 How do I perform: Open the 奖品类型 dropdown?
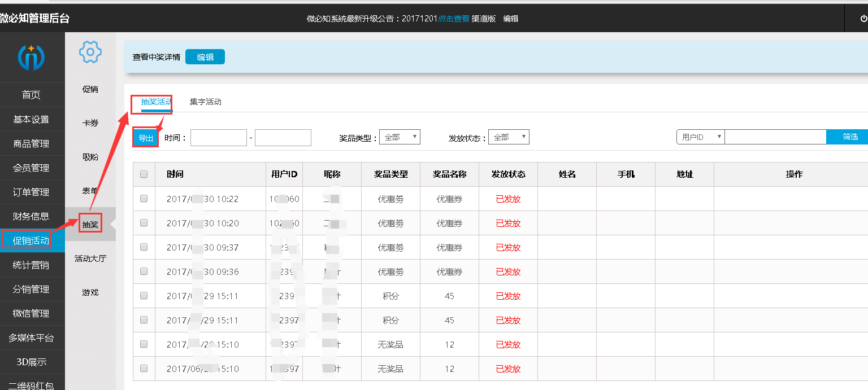pos(400,137)
